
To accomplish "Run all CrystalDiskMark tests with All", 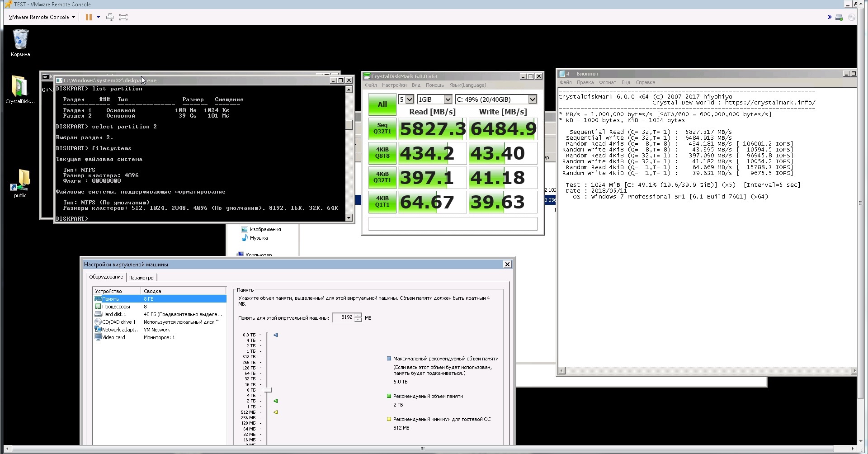I will click(382, 104).
